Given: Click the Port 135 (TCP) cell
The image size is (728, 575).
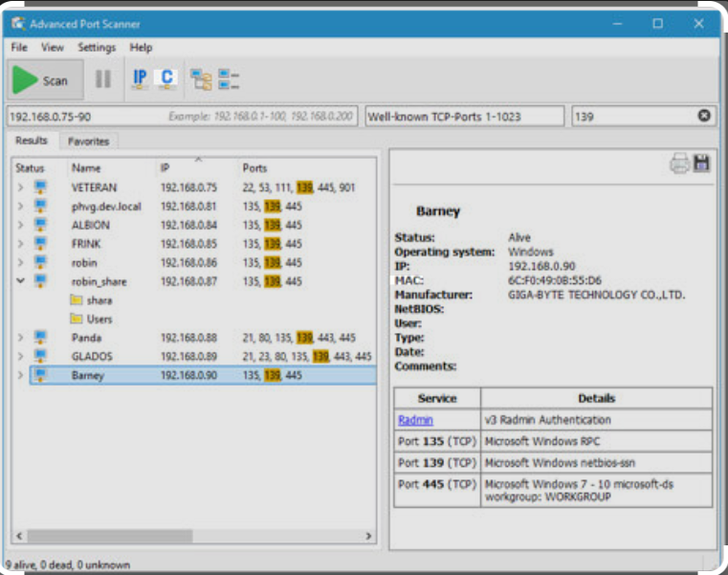Looking at the screenshot, I should [437, 441].
